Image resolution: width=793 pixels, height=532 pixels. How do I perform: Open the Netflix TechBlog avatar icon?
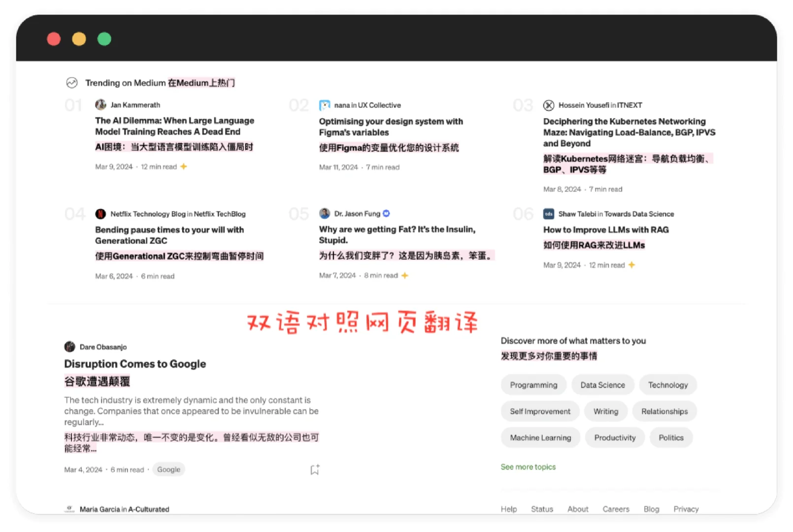tap(100, 214)
